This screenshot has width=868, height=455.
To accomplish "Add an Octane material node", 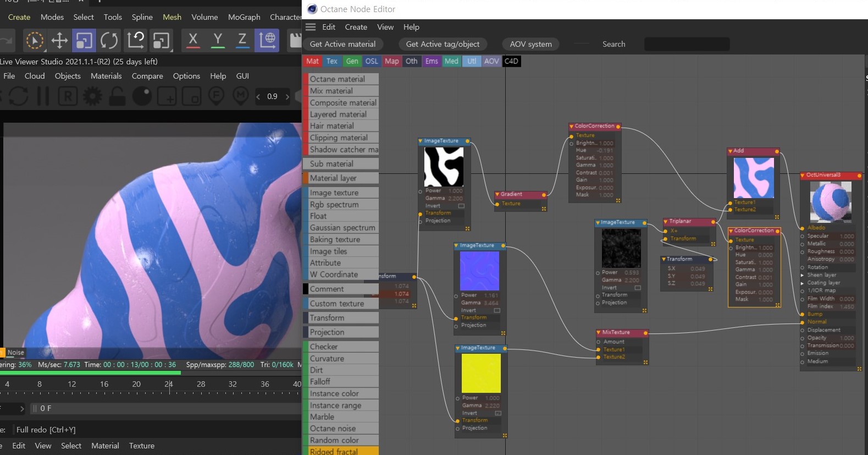I will [341, 79].
